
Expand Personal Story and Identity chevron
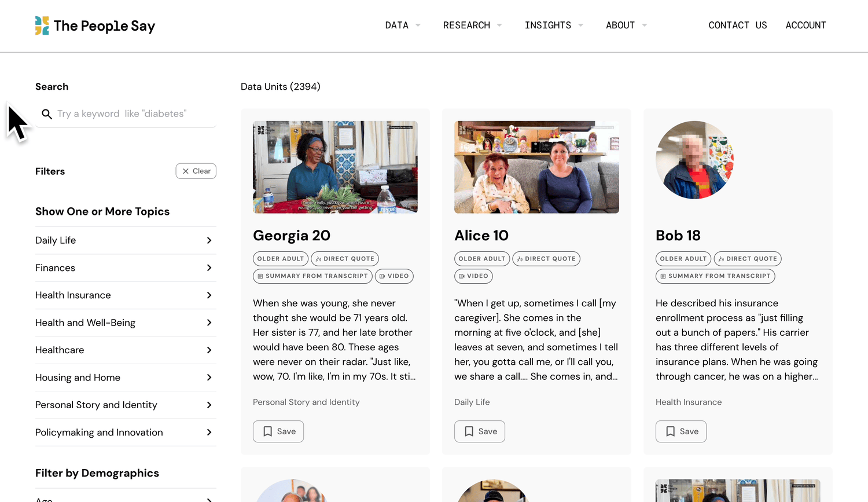tap(209, 405)
